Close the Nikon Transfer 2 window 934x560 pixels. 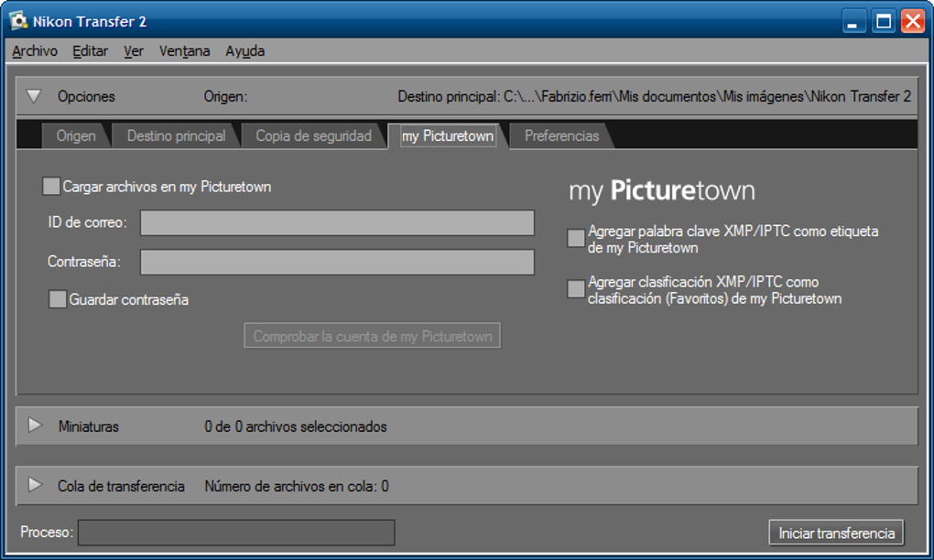[913, 22]
